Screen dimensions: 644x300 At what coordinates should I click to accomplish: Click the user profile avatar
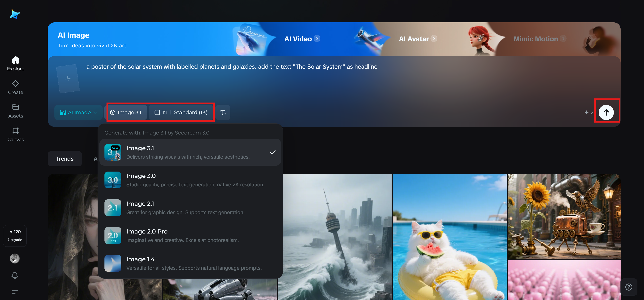point(15,259)
